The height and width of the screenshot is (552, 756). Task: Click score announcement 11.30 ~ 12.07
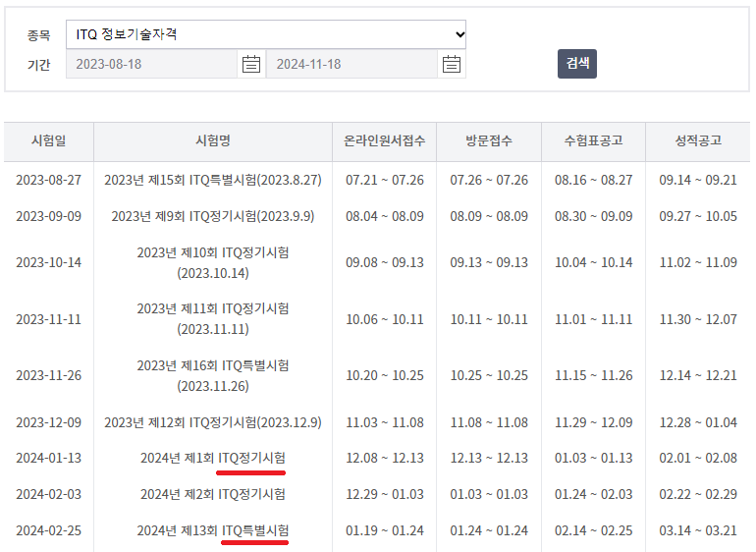click(x=698, y=319)
